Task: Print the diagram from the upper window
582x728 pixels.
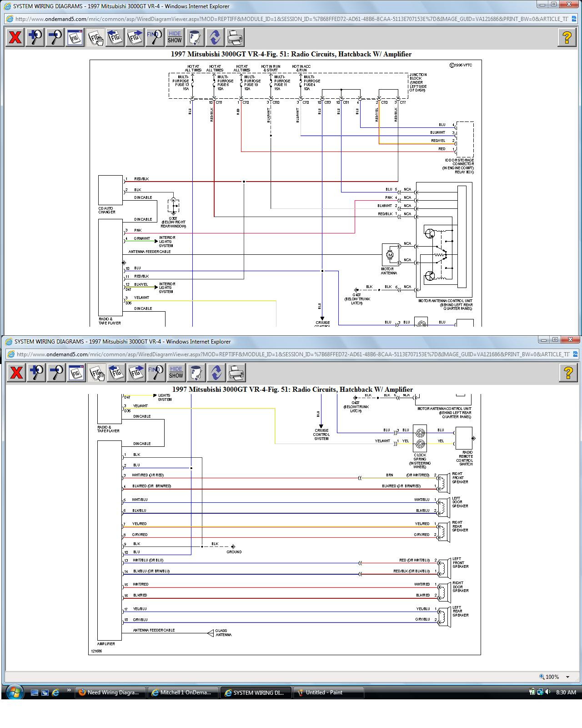Action: 235,37
